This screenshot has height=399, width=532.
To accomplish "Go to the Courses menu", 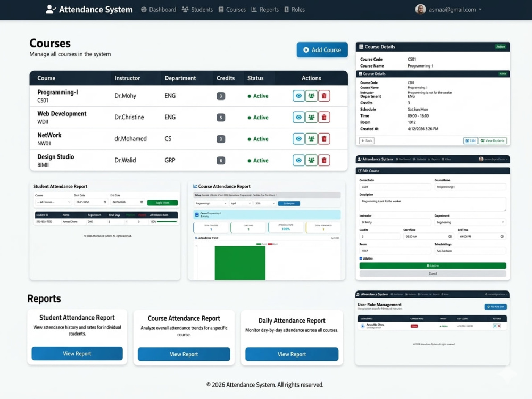I will [x=232, y=10].
